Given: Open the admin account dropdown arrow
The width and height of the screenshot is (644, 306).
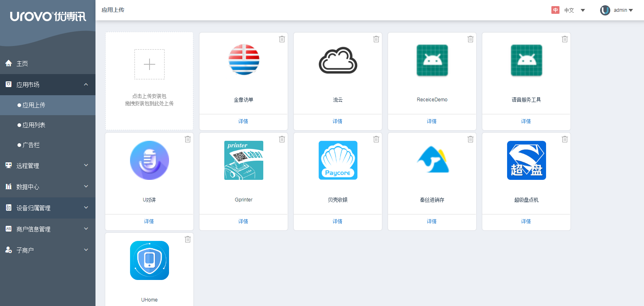Looking at the screenshot, I should [631, 11].
